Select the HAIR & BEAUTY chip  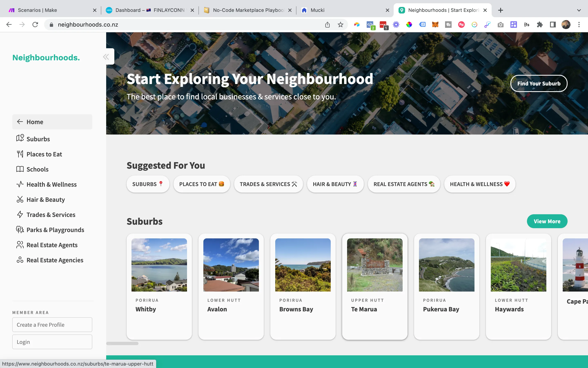pos(335,184)
